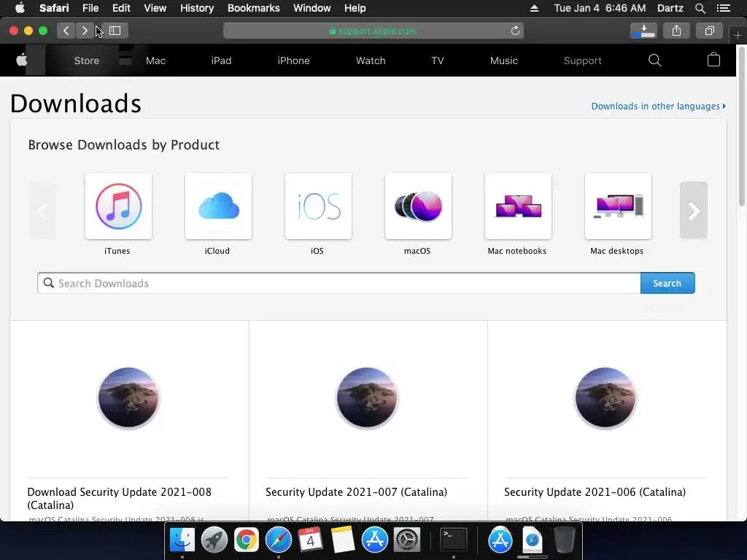This screenshot has height=560, width=747.
Task: Open the shopping bag icon
Action: (713, 60)
